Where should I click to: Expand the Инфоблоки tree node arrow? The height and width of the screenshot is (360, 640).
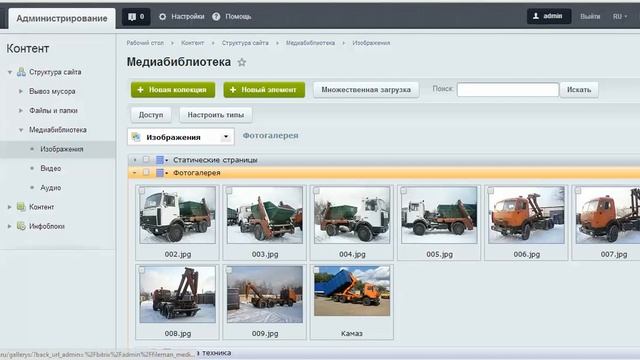click(x=9, y=226)
